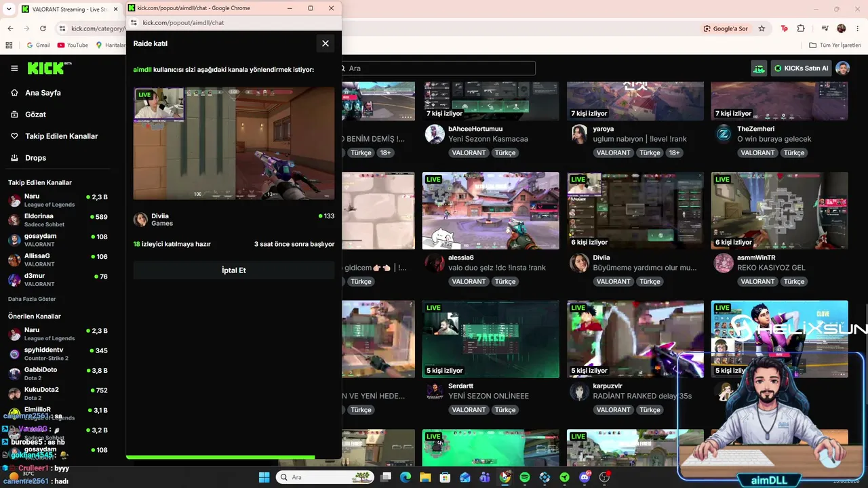Open Chrome tab search dropdown arrow
Image resolution: width=868 pixels, height=488 pixels.
[x=9, y=9]
